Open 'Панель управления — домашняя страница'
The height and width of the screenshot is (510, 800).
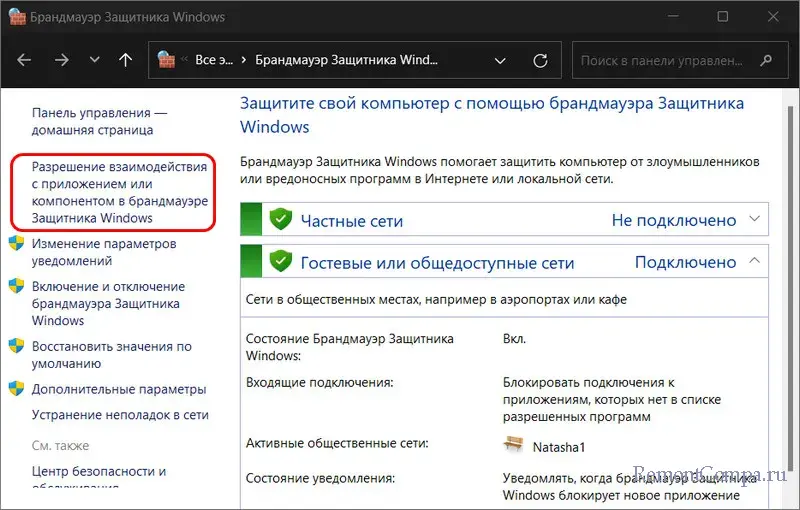click(99, 121)
